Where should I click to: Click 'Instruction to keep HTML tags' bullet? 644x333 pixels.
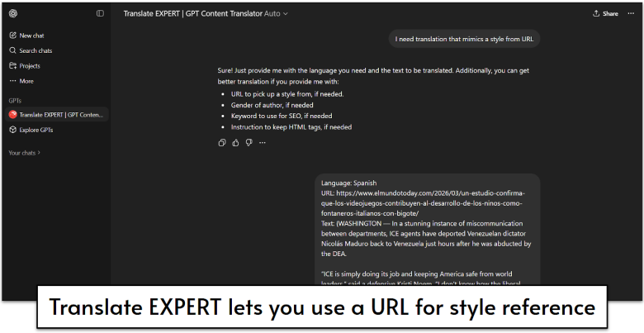[x=291, y=127]
